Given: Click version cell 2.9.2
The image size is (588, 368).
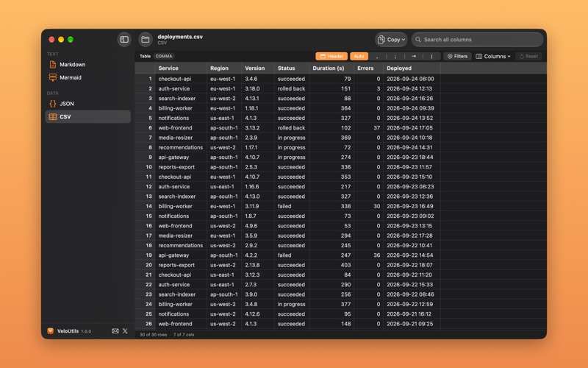Looking at the screenshot, I should pos(258,245).
